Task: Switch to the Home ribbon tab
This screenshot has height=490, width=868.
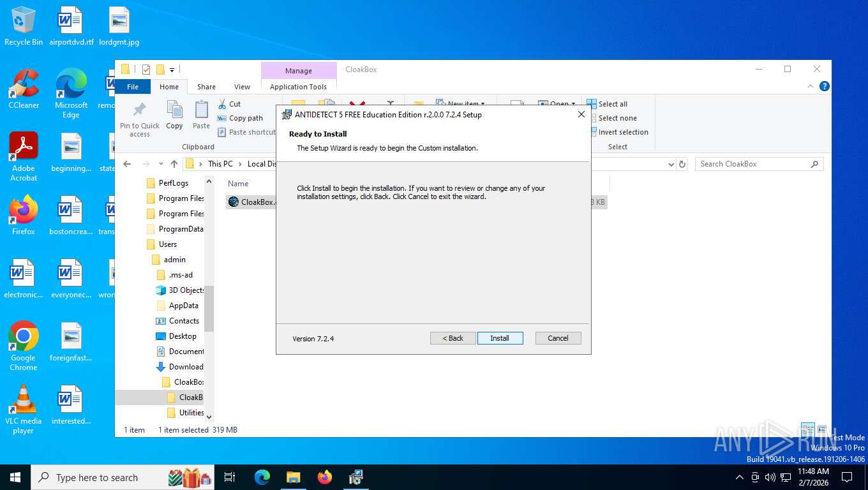Action: [169, 87]
